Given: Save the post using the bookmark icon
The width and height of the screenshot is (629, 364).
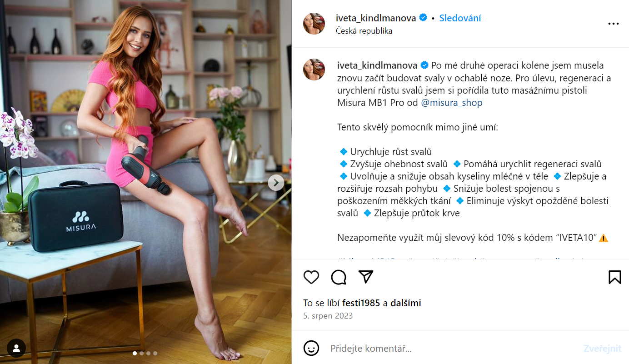Looking at the screenshot, I should [x=615, y=277].
